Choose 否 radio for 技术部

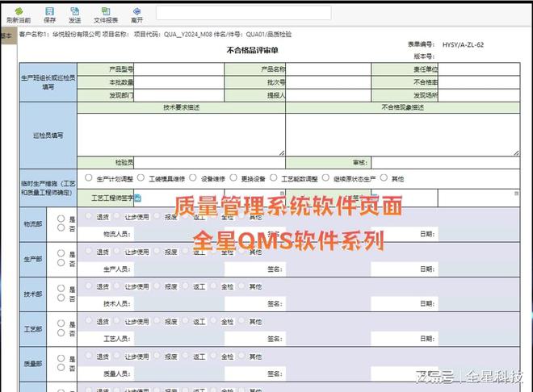(61, 298)
